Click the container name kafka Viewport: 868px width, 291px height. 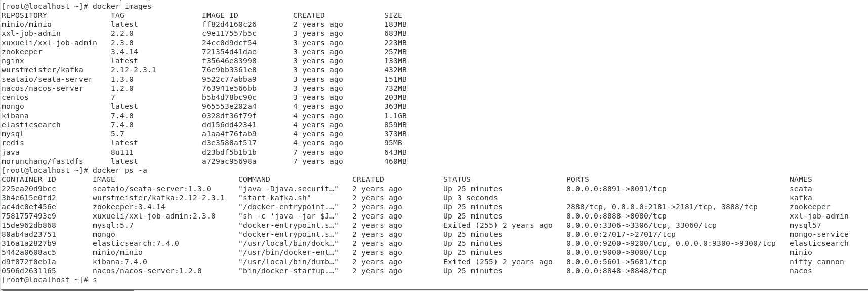pyautogui.click(x=801, y=198)
